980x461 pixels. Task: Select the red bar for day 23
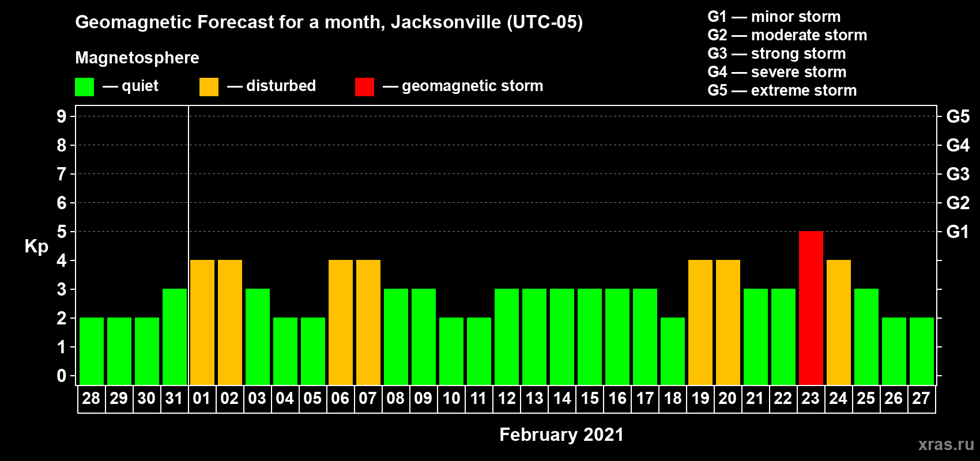point(811,308)
